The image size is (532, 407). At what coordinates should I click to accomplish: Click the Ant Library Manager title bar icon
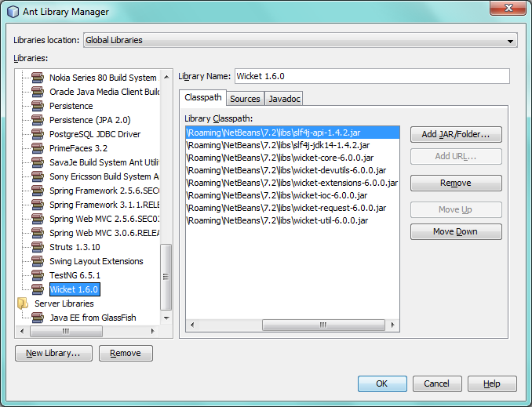pyautogui.click(x=13, y=12)
